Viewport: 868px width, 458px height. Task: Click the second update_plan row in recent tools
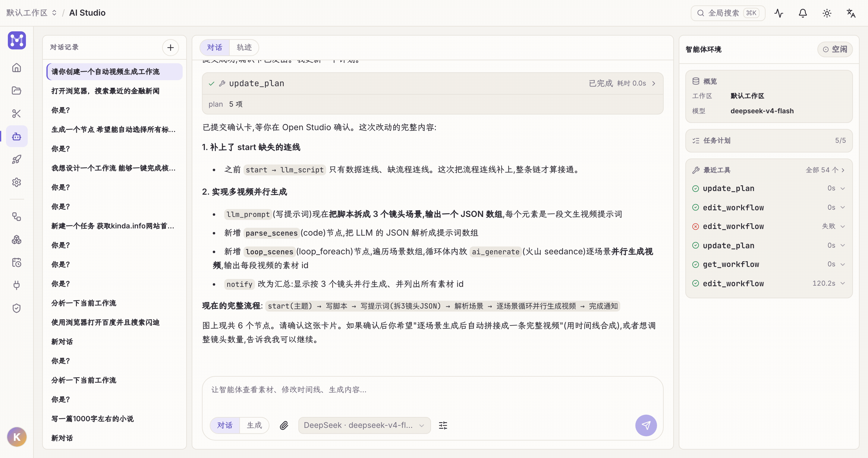(769, 246)
